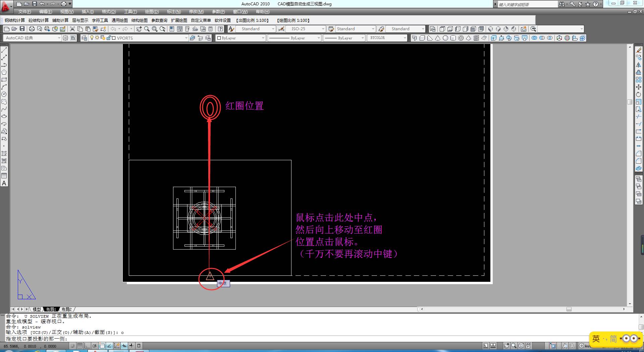This screenshot has height=352, width=644.
Task: Toggle Object Snap in status bar
Action: [x=102, y=346]
